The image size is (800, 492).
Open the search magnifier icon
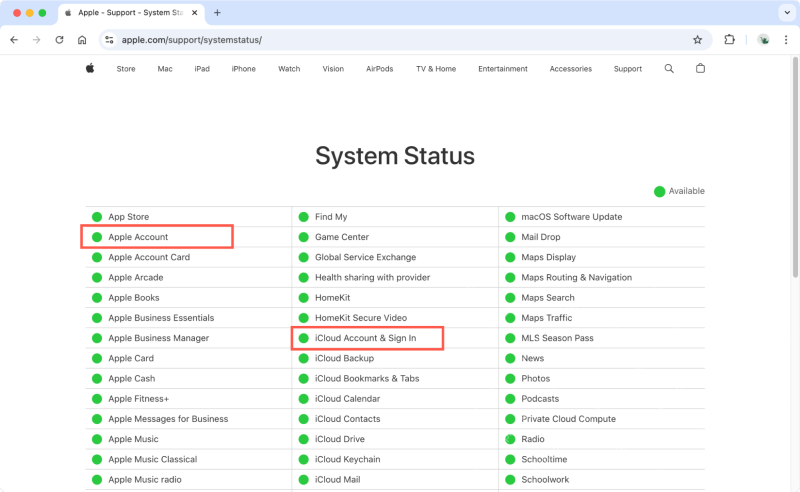pos(669,69)
